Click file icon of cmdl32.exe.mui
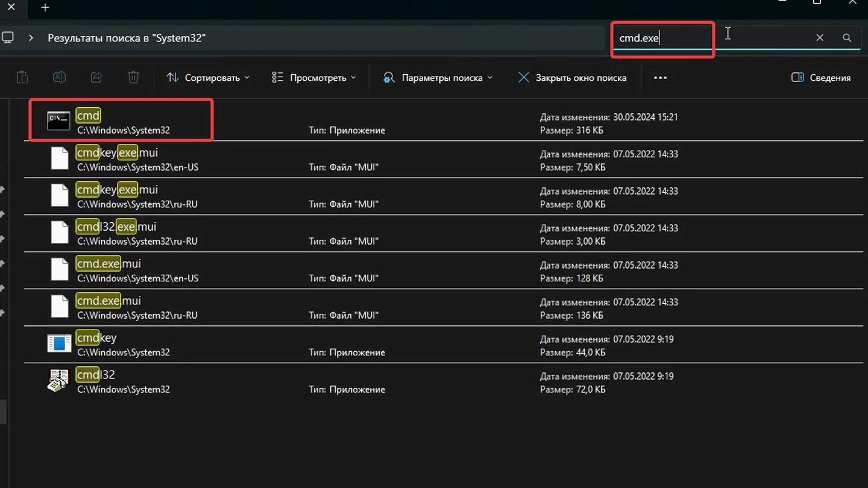Viewport: 868px width, 488px height. pos(60,233)
